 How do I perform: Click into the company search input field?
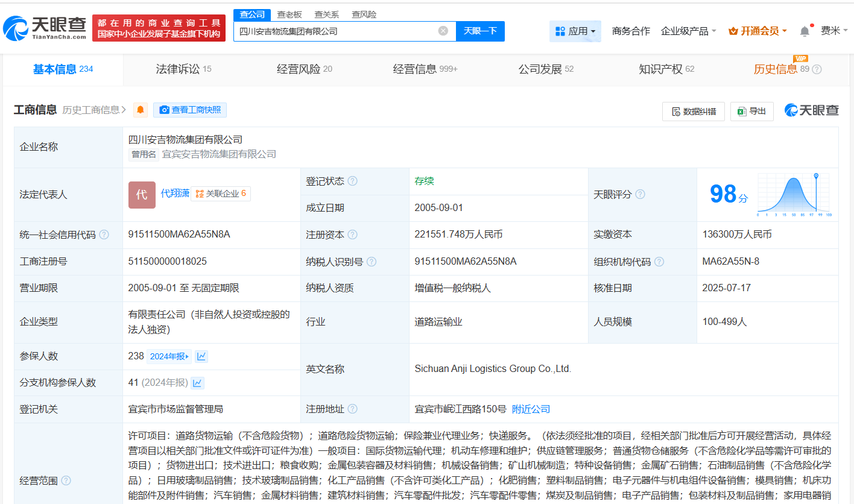335,31
